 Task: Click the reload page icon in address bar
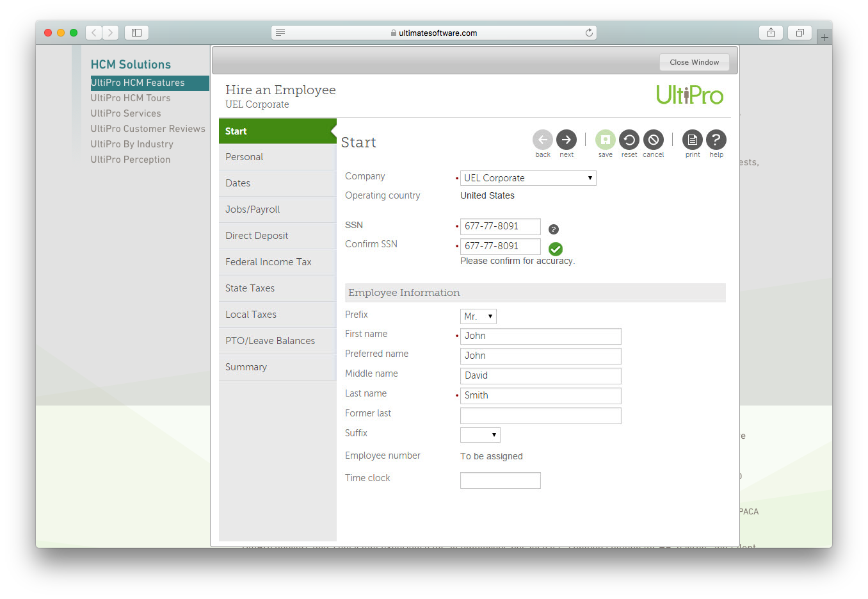pyautogui.click(x=589, y=33)
